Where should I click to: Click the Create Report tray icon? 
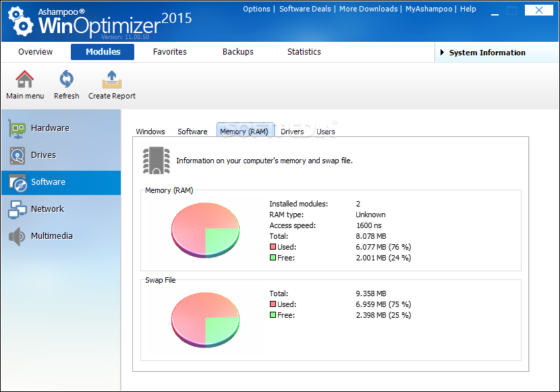pos(112,79)
